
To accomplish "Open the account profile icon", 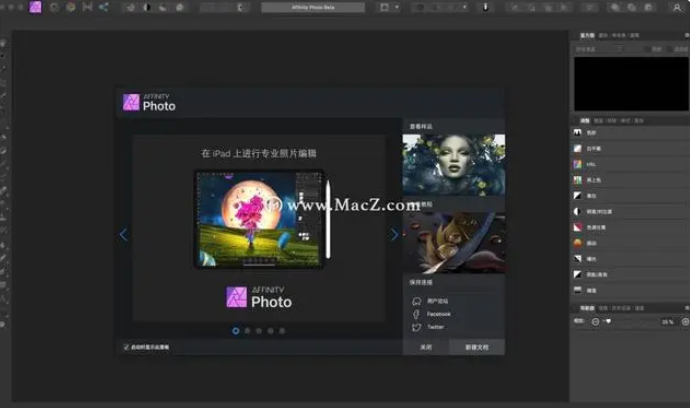I will click(x=677, y=7).
